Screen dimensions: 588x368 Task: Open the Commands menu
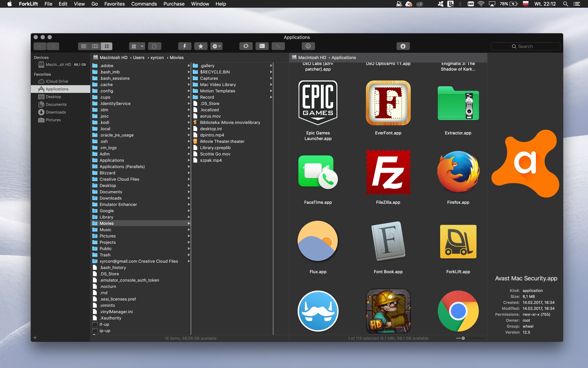coord(144,4)
